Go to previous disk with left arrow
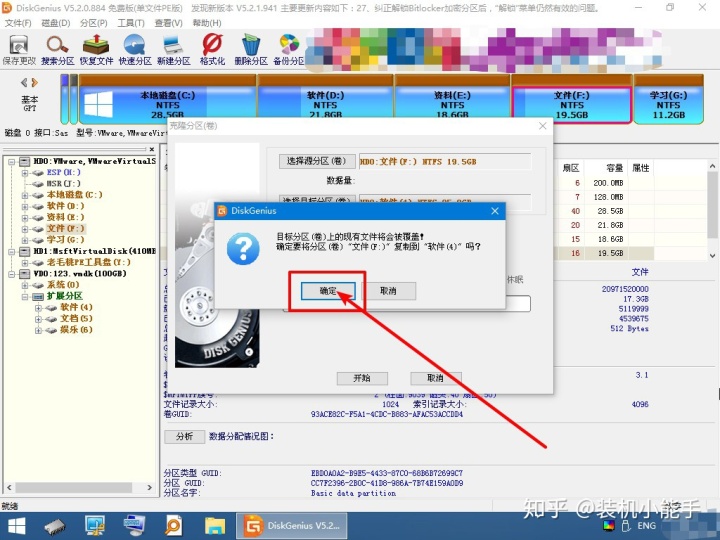This screenshot has width=720, height=540. [24, 83]
